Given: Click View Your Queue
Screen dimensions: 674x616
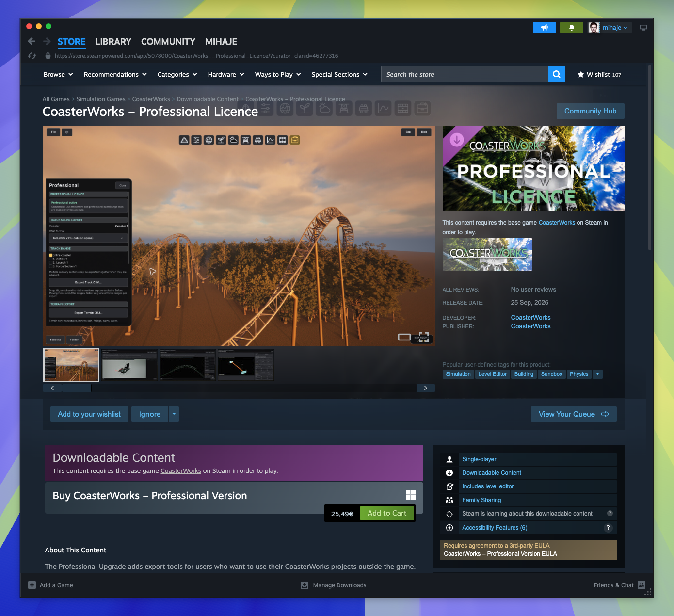Looking at the screenshot, I should pyautogui.click(x=574, y=414).
